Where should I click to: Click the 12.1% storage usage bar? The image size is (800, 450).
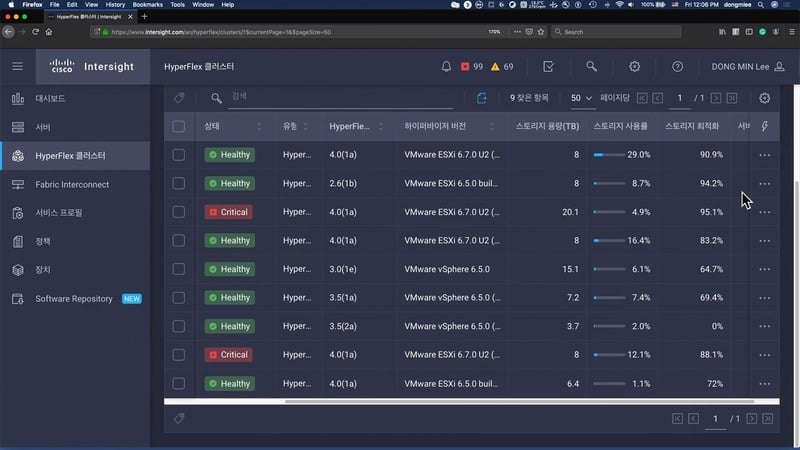pyautogui.click(x=609, y=355)
